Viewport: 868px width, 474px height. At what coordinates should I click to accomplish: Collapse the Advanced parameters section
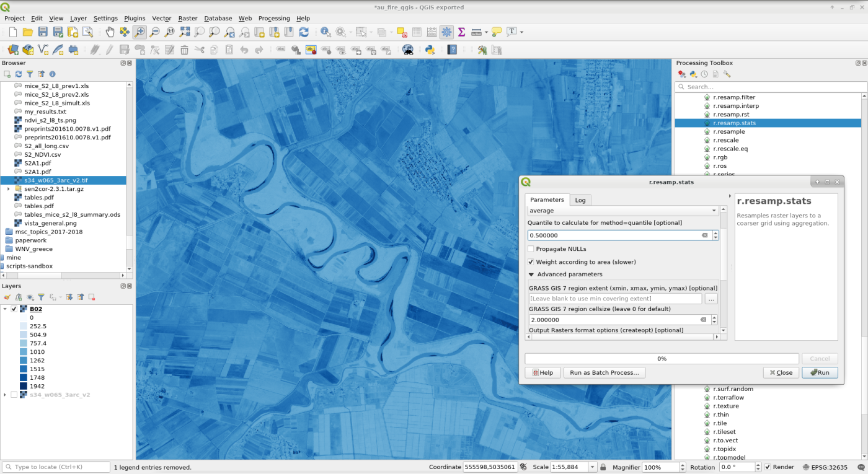(531, 274)
